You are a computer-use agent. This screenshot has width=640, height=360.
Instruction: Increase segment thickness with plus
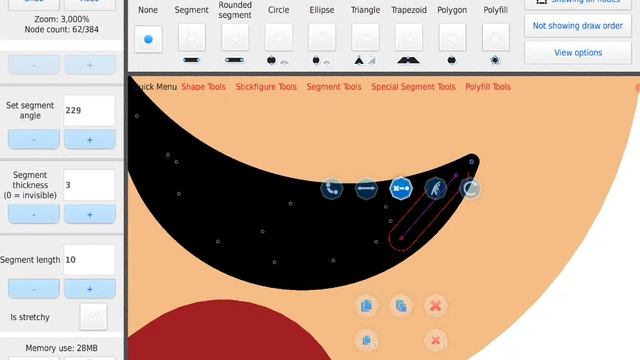90,214
